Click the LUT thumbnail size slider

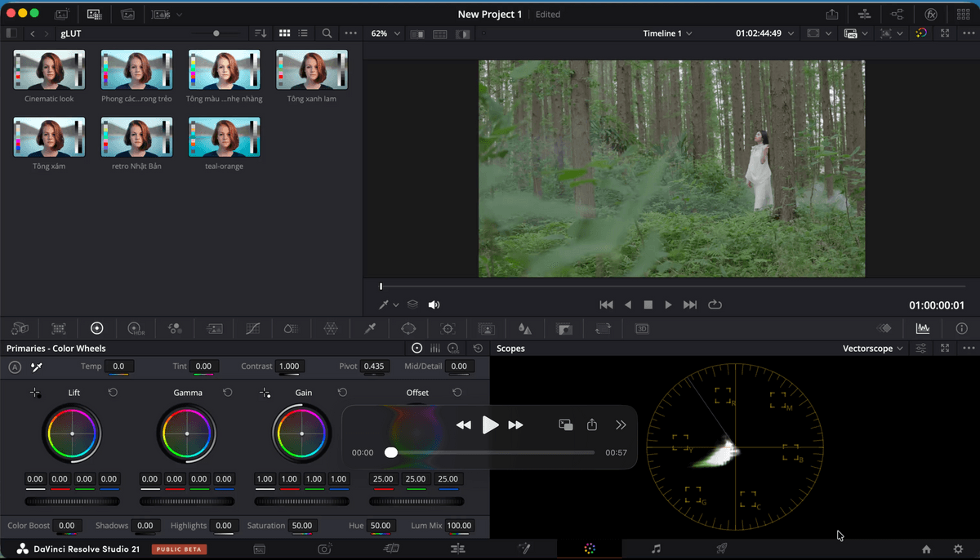click(216, 33)
